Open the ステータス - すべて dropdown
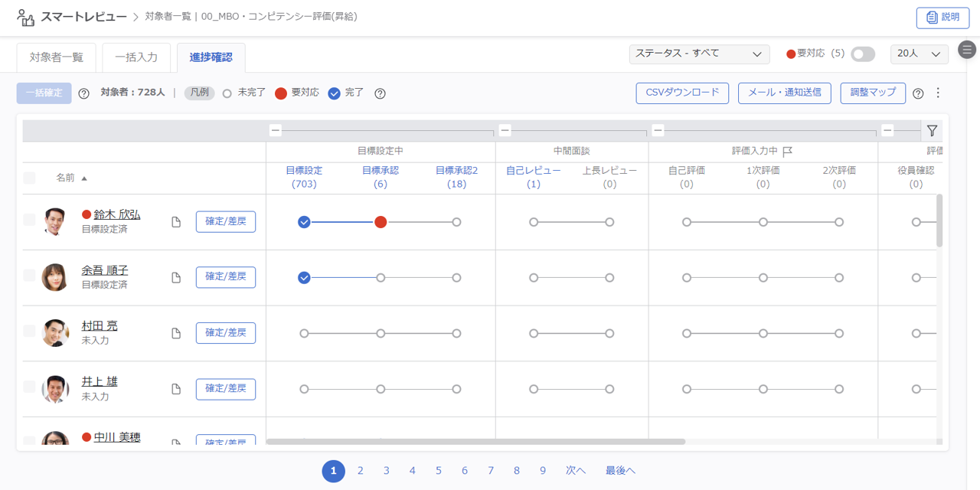 click(698, 54)
